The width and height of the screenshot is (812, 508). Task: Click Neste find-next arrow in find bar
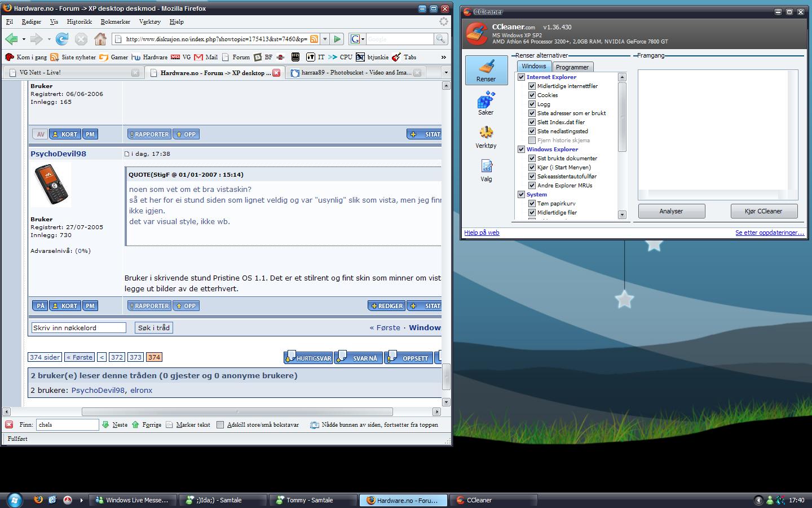[x=114, y=424]
